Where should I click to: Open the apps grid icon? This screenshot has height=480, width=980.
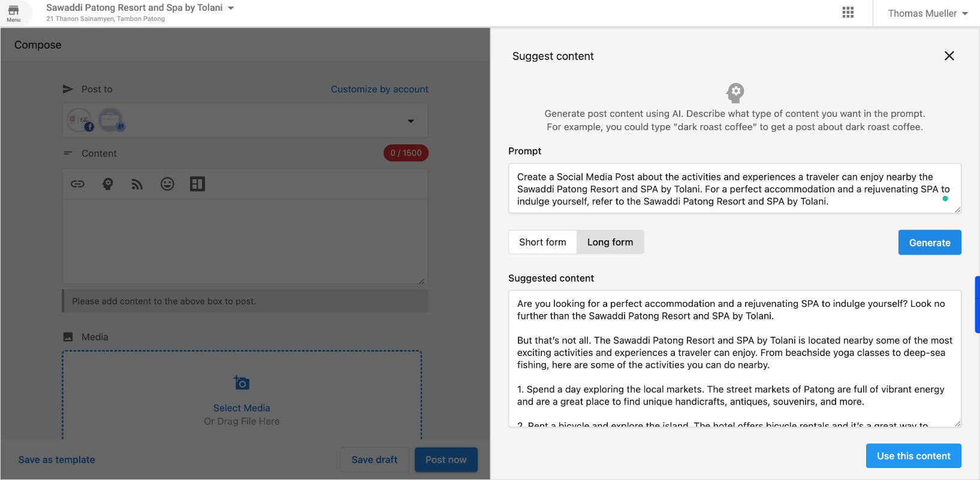click(x=848, y=13)
